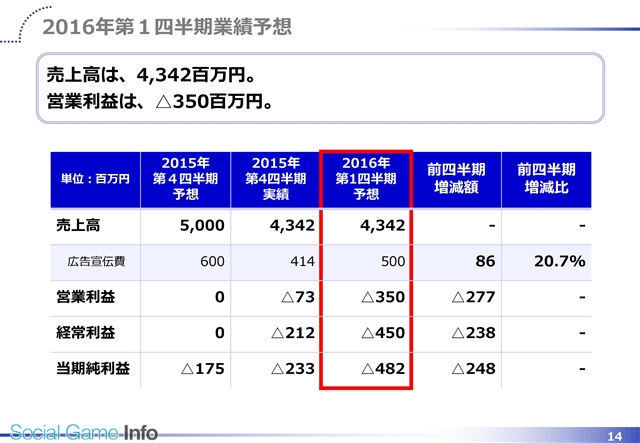Screen dimensions: 640x443
Task: Click the △238 change amount value
Action: tap(473, 333)
